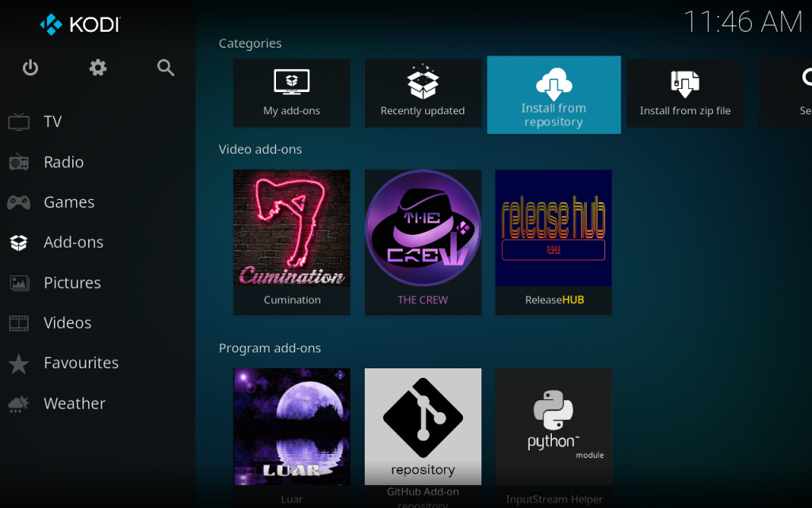Click the Kodi logo at top left
The width and height of the screenshot is (812, 508).
pos(79,25)
